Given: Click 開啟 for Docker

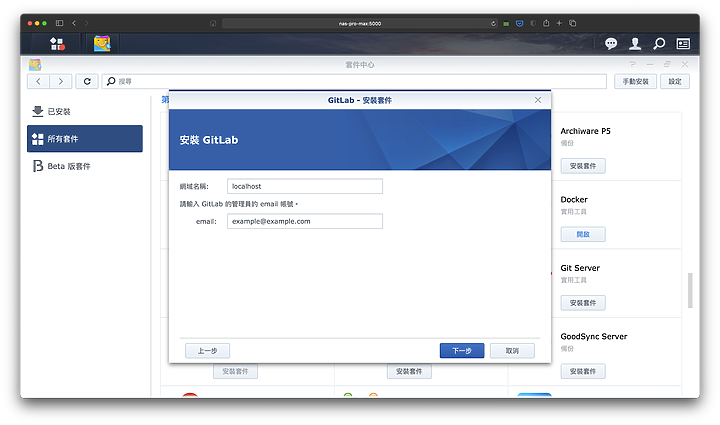Looking at the screenshot, I should coord(583,234).
